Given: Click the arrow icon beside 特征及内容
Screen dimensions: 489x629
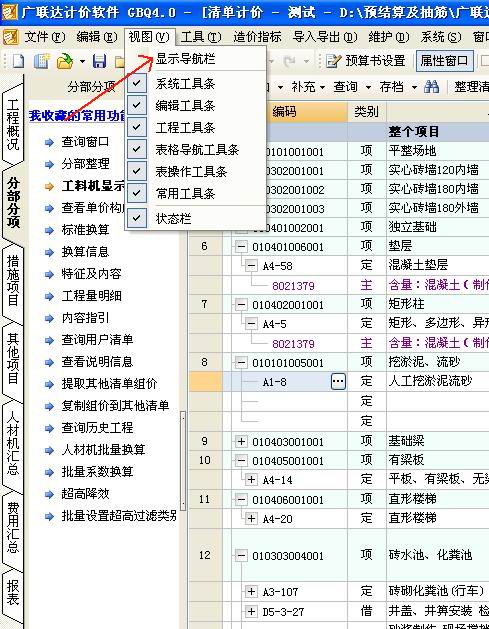Looking at the screenshot, I should coord(49,274).
